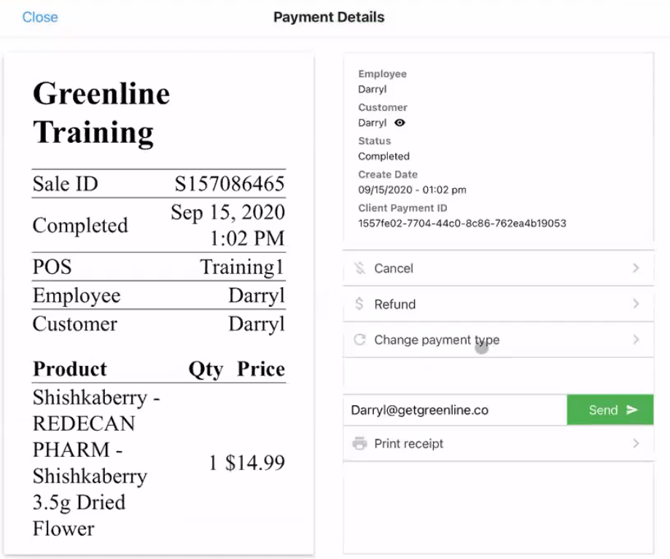670x559 pixels.
Task: Click the printer icon beside Print receipt
Action: (360, 444)
